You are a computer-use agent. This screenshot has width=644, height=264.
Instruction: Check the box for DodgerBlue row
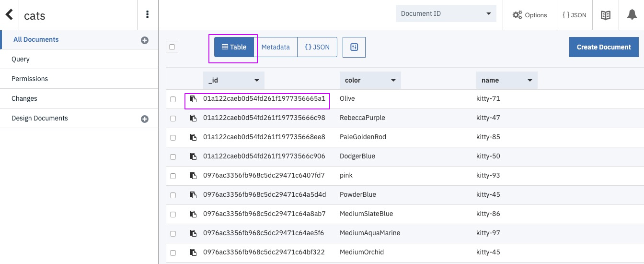(x=173, y=157)
